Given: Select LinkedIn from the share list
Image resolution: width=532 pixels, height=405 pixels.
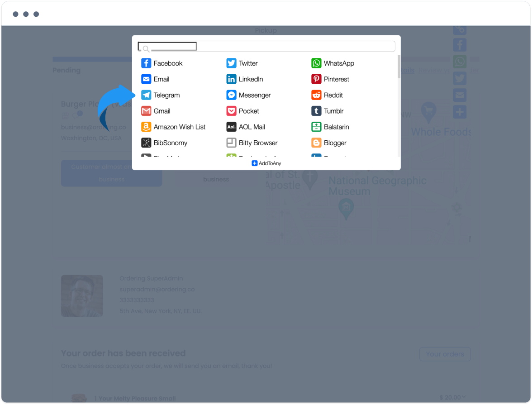Looking at the screenshot, I should click(x=245, y=79).
